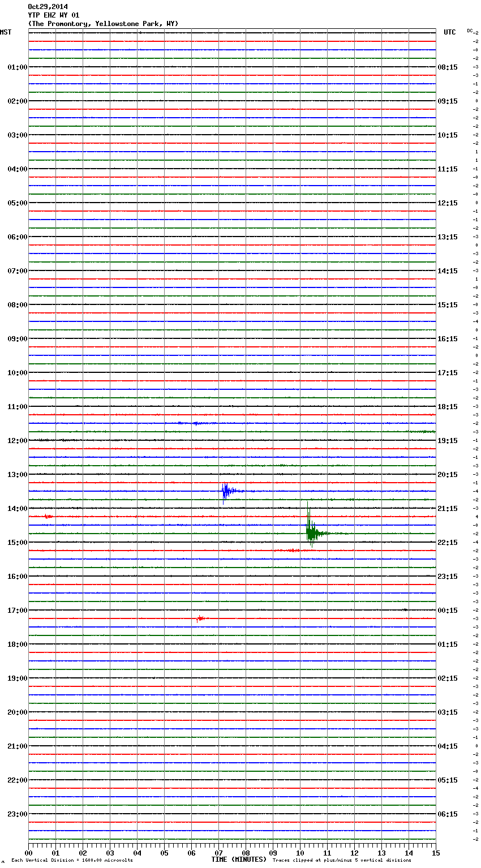Click the 'UTC' time zone header
This screenshot has height=868, width=481.
click(450, 32)
